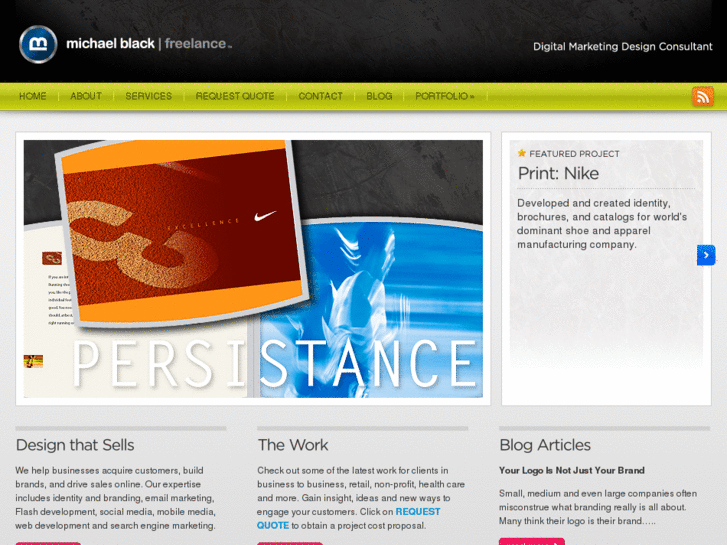The image size is (727, 545).
Task: Click the pink read more button under Blog Articles
Action: coord(532,542)
